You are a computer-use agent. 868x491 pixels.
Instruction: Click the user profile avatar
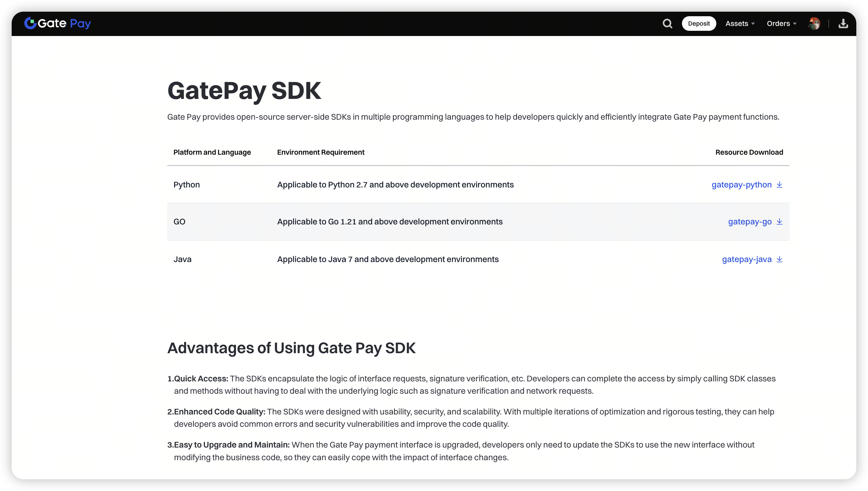click(814, 23)
